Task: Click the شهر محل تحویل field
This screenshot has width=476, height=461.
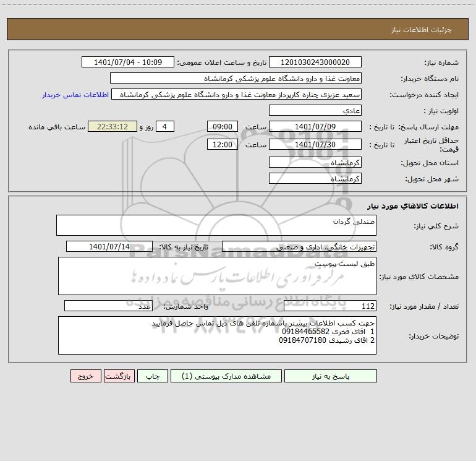Action: click(315, 178)
